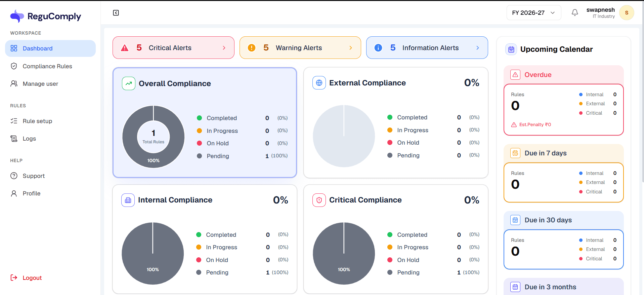Image resolution: width=644 pixels, height=295 pixels.
Task: Click the Profile person icon
Action: coord(14,193)
